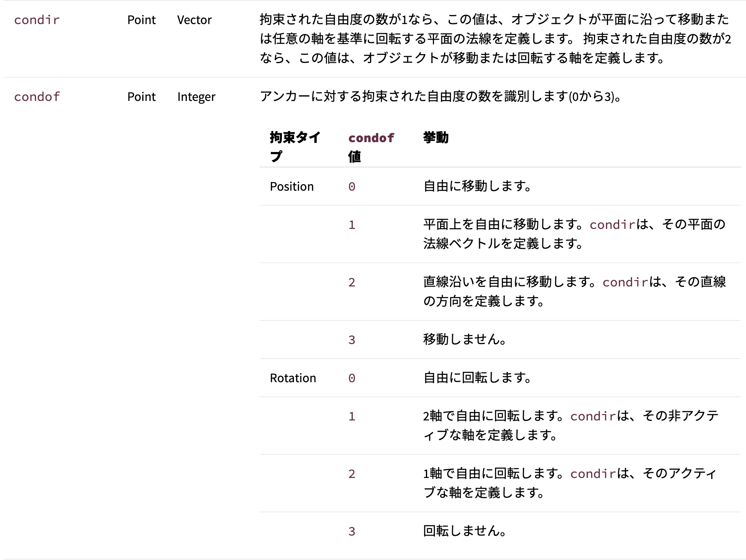Screen dimensions: 746x560
Task: Click the Vector type label for condir
Action: click(195, 20)
